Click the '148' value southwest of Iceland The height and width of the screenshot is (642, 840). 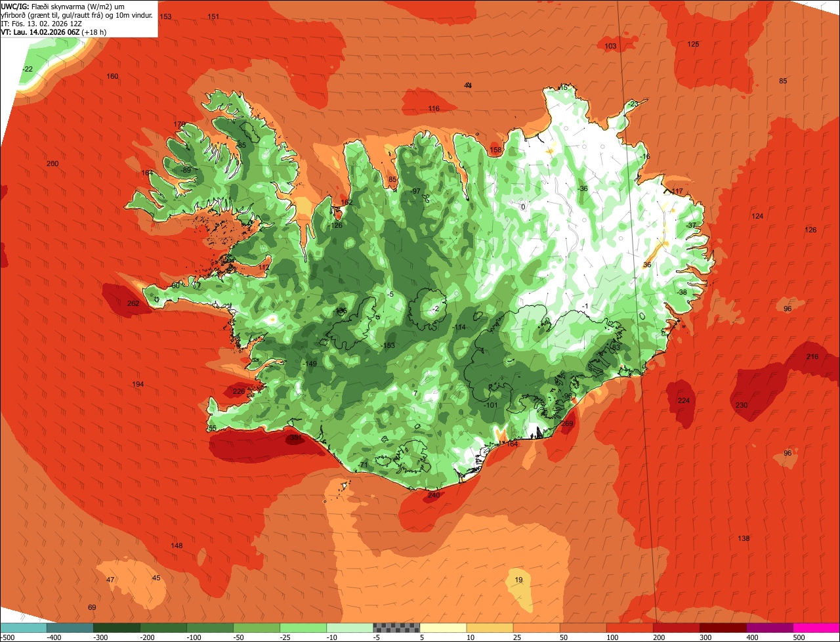(177, 546)
